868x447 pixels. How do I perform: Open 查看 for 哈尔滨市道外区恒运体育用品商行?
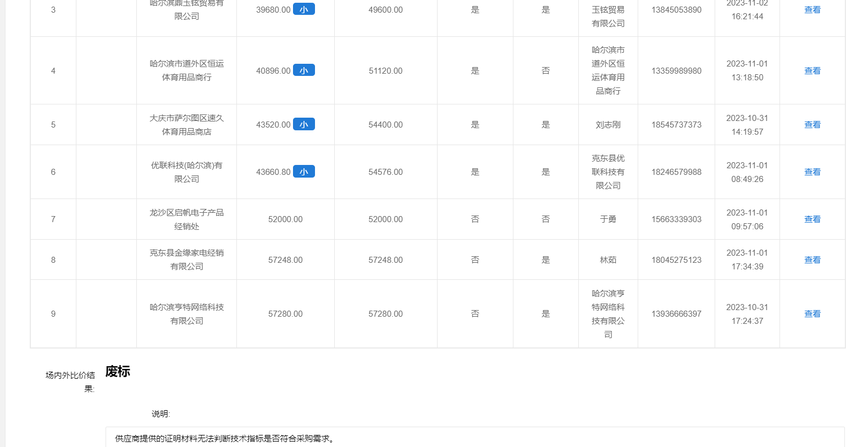[x=812, y=71]
